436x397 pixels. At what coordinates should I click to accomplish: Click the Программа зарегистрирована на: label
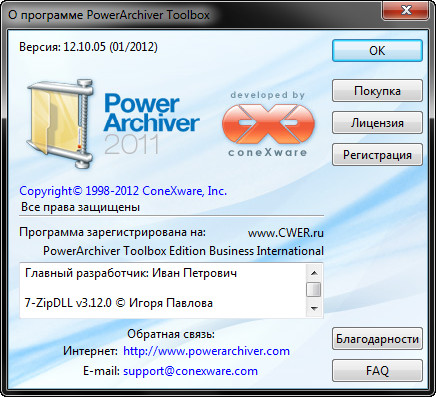click(112, 232)
